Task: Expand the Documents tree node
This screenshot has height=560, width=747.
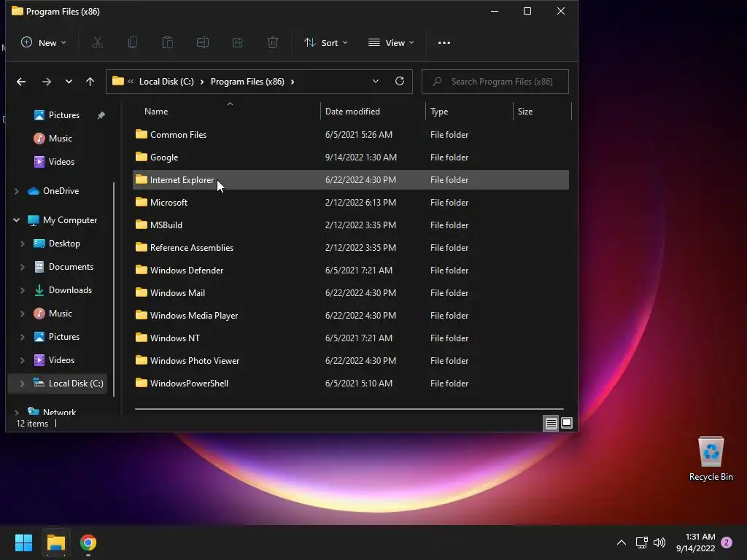Action: (22, 267)
